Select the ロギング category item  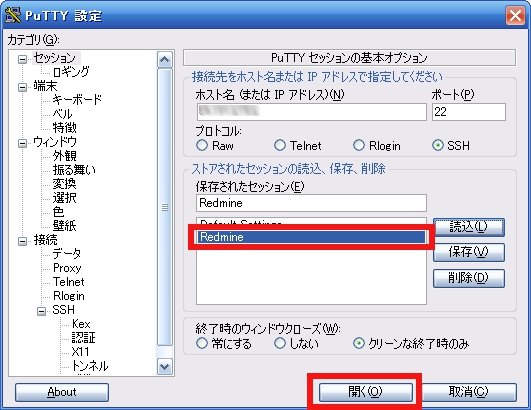pyautogui.click(x=71, y=72)
